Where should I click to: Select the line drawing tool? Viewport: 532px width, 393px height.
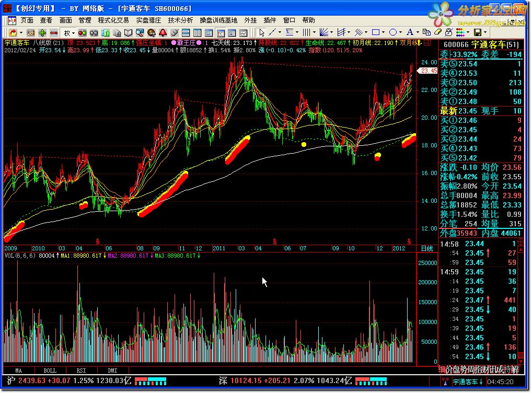point(272,32)
